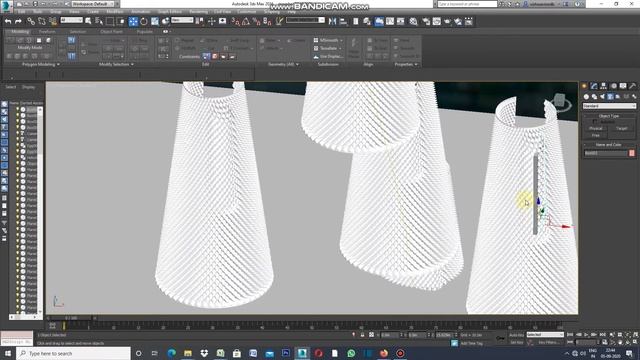
Task: Toggle the Auto Key button
Action: 516,335
